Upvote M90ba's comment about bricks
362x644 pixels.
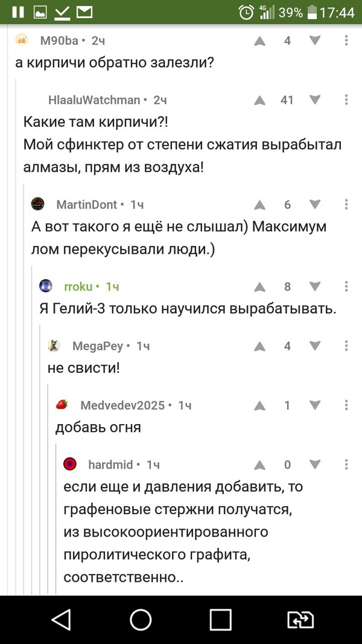pyautogui.click(x=260, y=41)
